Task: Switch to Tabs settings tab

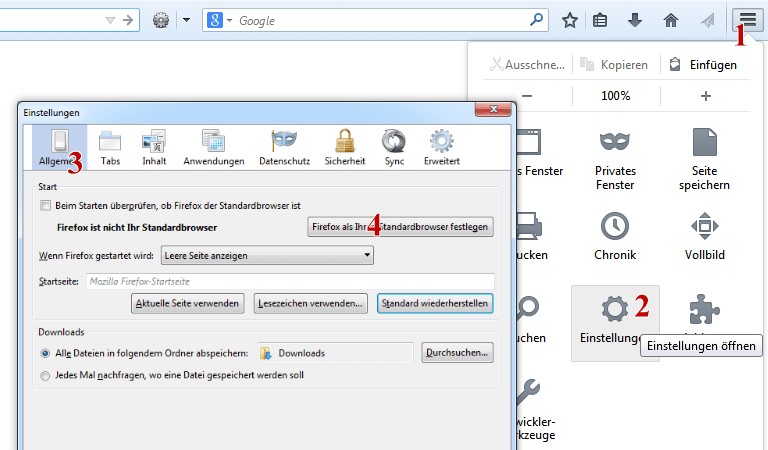Action: pyautogui.click(x=110, y=148)
